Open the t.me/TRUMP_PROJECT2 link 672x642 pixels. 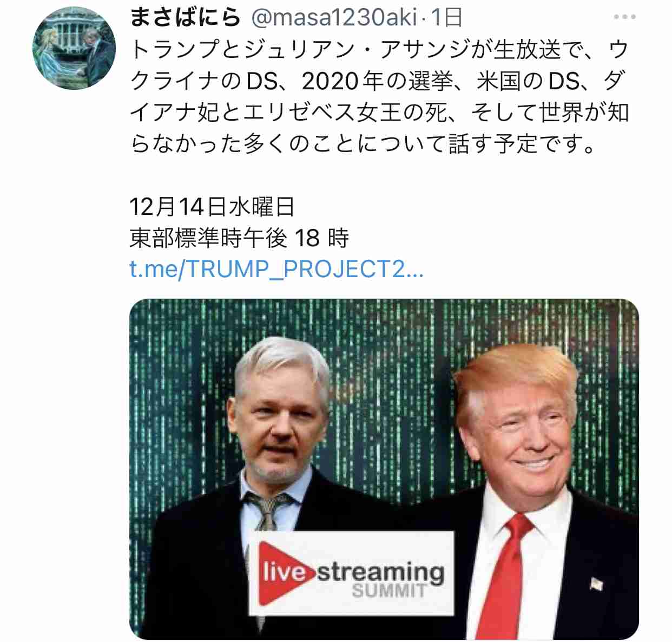tap(276, 269)
